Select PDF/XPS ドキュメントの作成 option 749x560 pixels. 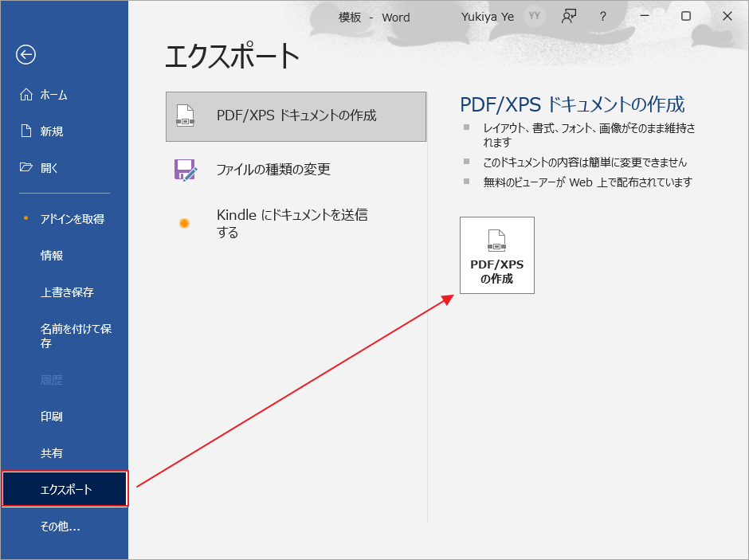(x=296, y=116)
